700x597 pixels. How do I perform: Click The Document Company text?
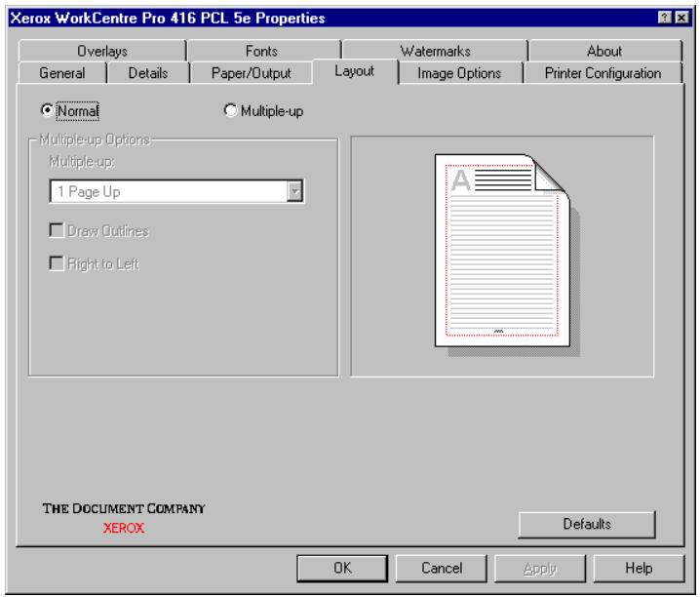point(124,508)
